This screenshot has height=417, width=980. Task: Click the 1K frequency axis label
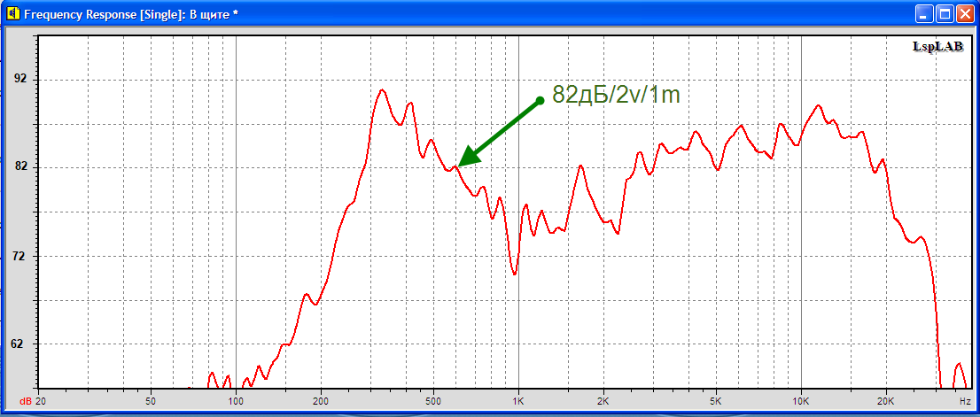[518, 399]
